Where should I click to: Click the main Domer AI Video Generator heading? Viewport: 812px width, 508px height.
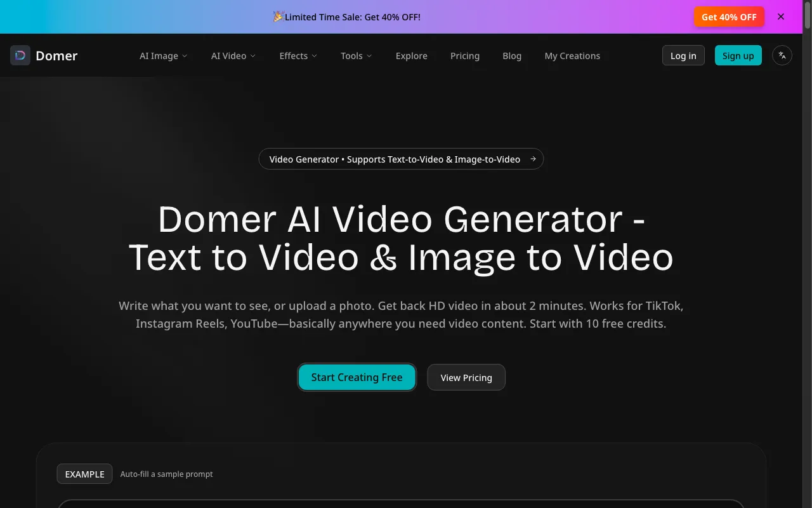tap(401, 238)
